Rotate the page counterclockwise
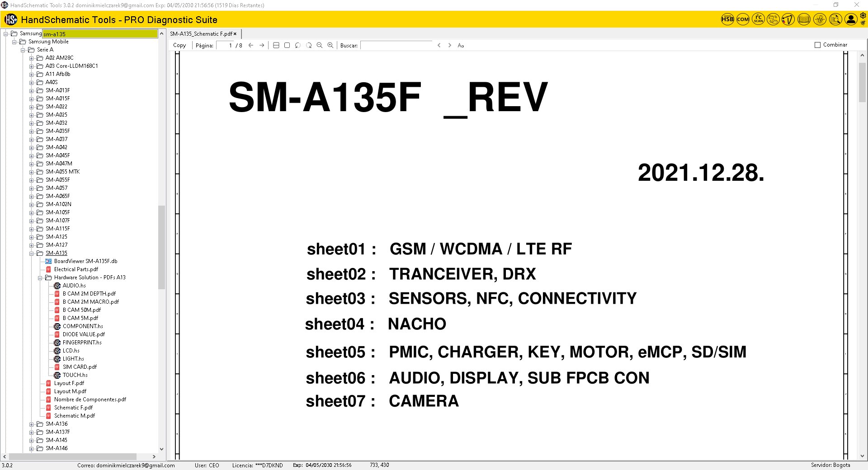The height and width of the screenshot is (470, 868). [x=298, y=45]
